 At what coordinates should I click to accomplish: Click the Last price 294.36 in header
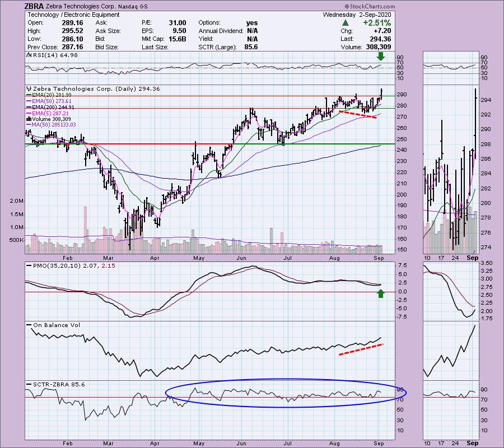pyautogui.click(x=380, y=39)
